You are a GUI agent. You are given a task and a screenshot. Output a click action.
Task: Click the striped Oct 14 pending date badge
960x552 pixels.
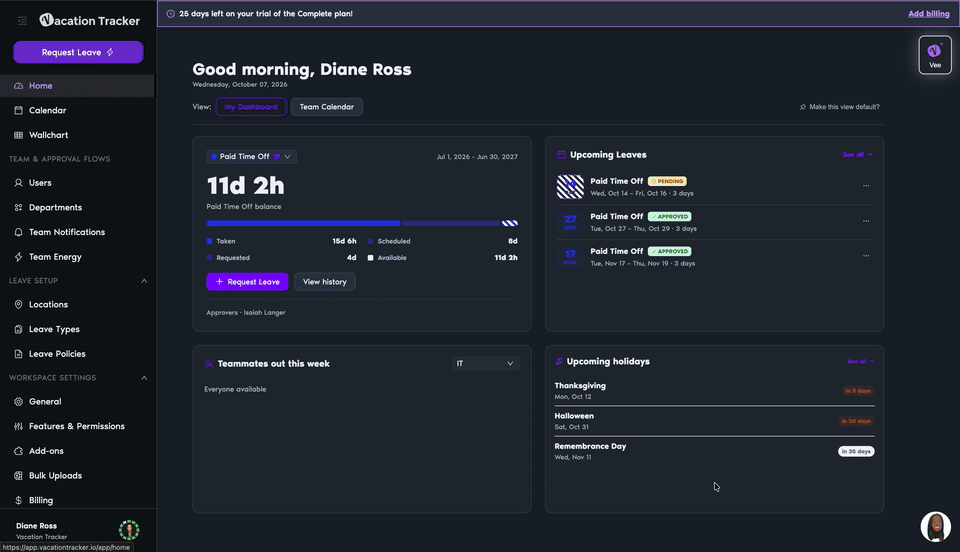pos(570,187)
